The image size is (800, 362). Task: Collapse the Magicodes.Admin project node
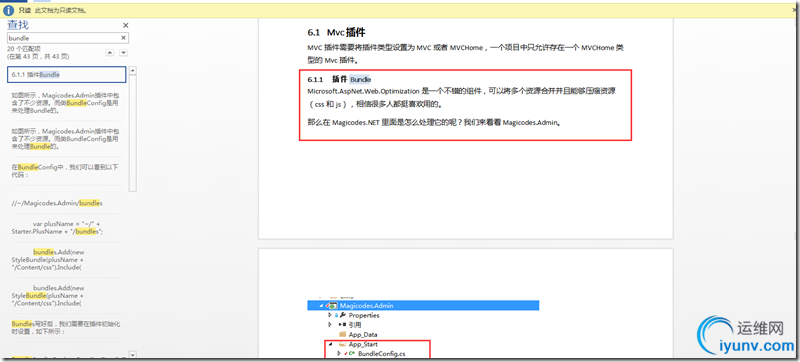[321, 305]
